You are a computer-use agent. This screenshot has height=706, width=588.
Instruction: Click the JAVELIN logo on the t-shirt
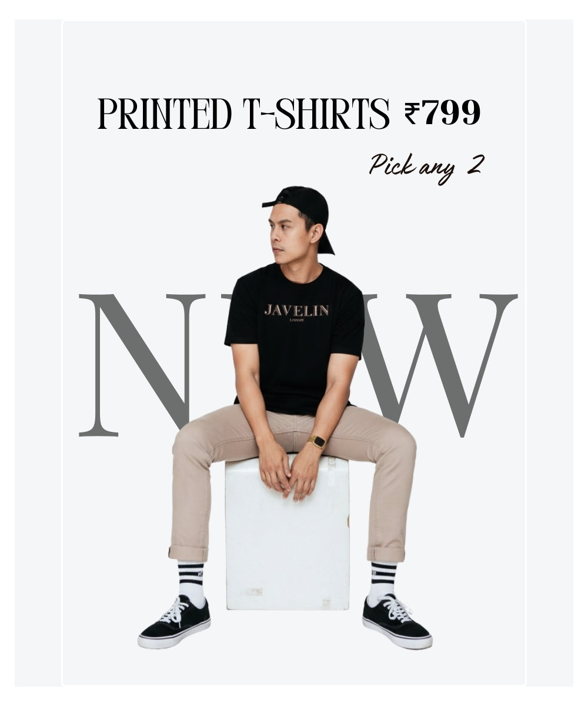tap(296, 311)
